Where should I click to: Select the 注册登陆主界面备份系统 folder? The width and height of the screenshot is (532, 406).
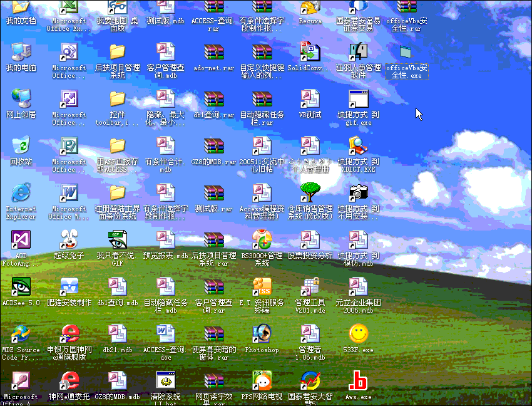pyautogui.click(x=118, y=193)
